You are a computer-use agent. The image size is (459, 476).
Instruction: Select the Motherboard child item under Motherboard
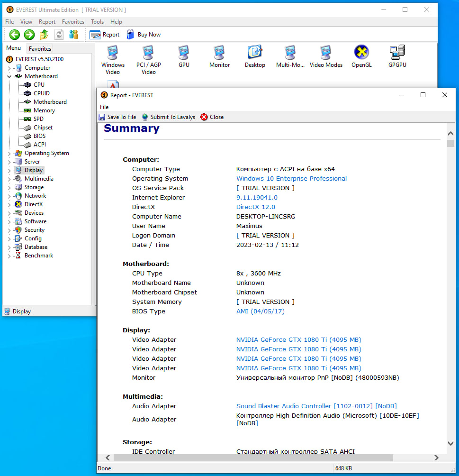(50, 102)
